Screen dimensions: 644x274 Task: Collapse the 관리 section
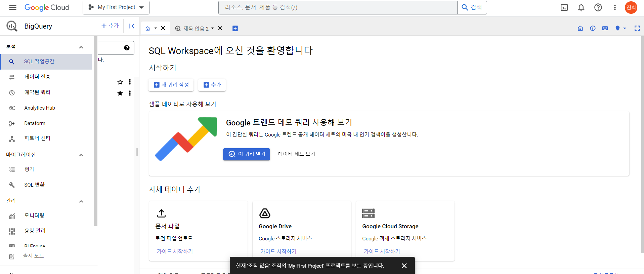(81, 201)
